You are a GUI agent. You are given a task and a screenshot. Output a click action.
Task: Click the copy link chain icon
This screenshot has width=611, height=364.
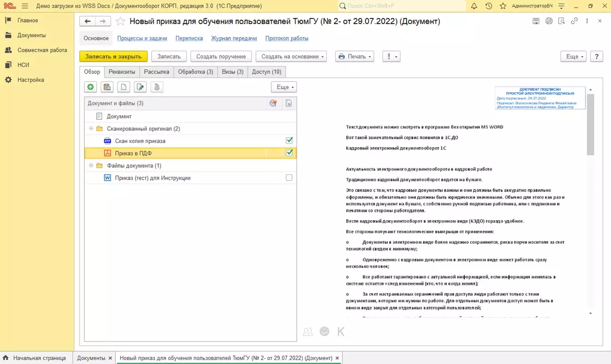coord(574,21)
